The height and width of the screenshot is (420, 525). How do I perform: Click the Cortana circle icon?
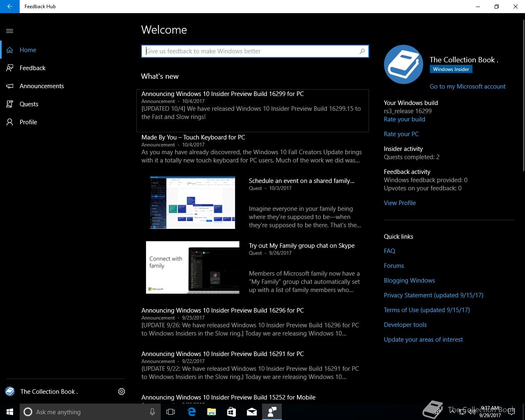pyautogui.click(x=28, y=412)
